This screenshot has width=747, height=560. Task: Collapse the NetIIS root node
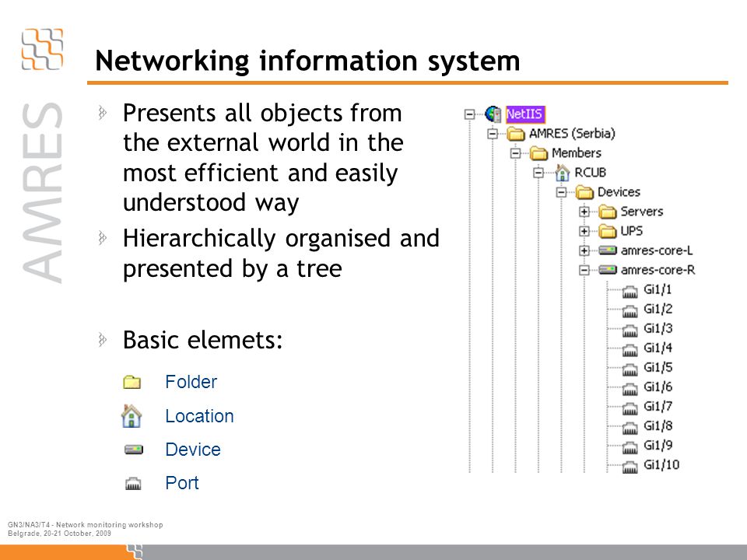pyautogui.click(x=469, y=114)
